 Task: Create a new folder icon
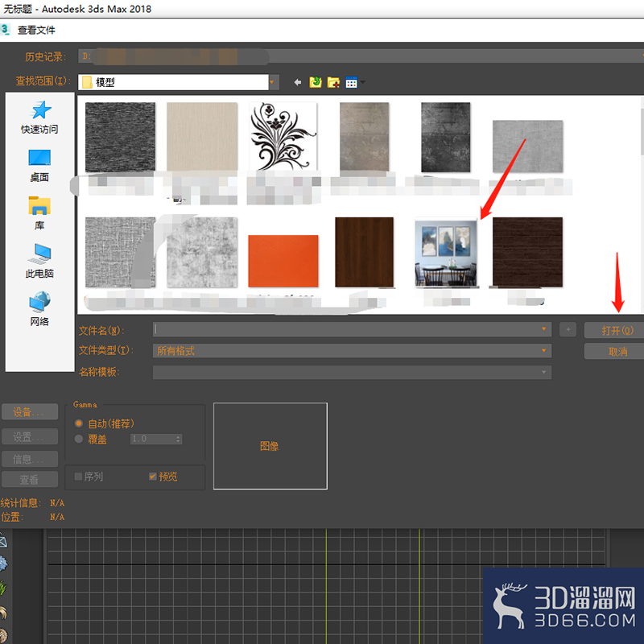tap(333, 83)
